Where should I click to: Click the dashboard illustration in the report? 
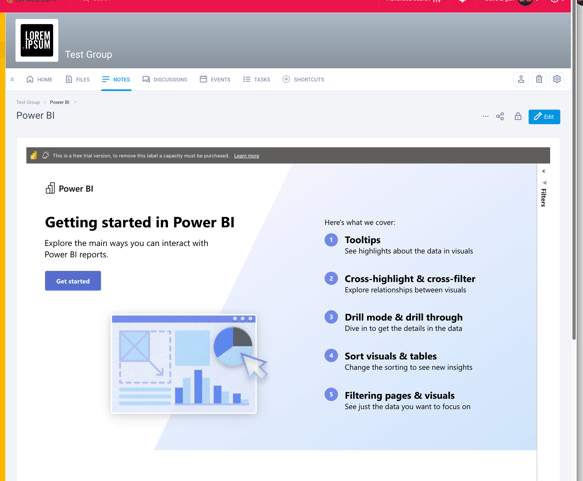click(189, 364)
